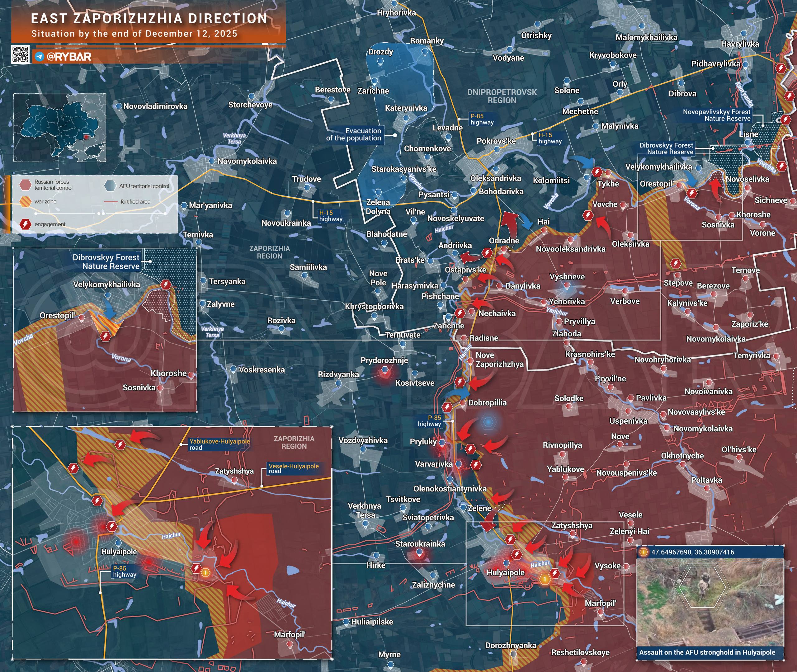Screen dimensions: 797x672
Task: Select the Novopavlivskyy Forest Nature Reserve label
Action: [x=716, y=115]
